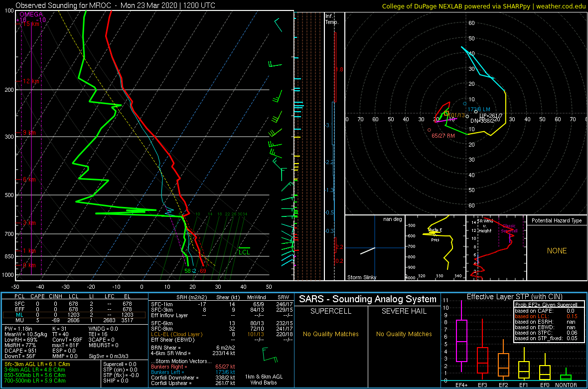Click the red 69 surface temperature value

coord(203,271)
